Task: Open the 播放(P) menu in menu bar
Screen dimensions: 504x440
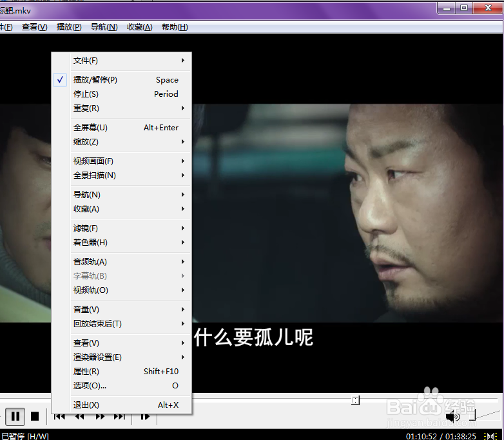Action: coord(69,27)
